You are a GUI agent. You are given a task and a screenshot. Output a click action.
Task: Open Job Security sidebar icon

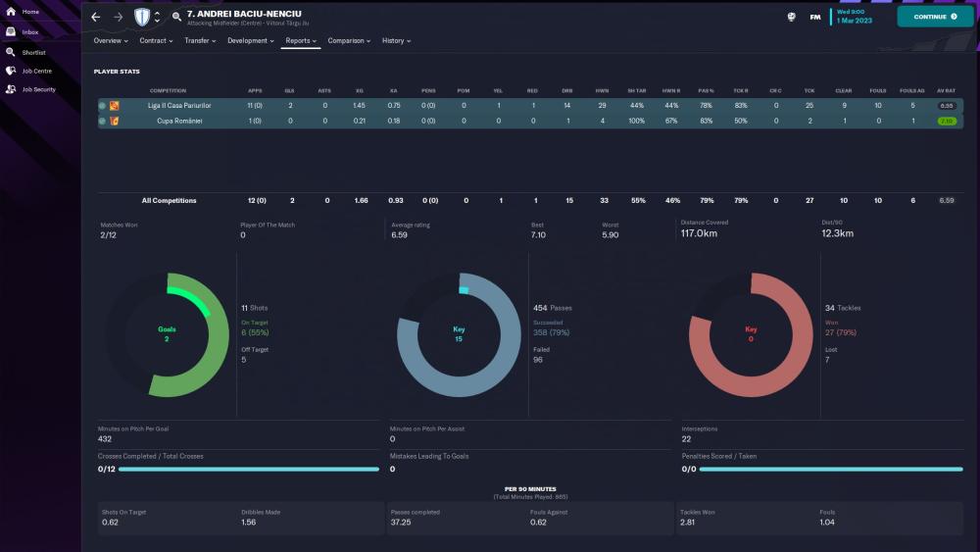point(11,89)
